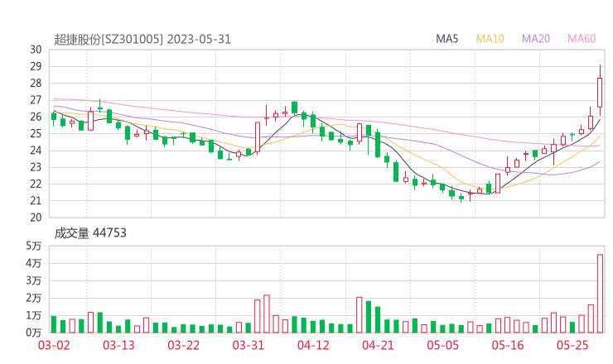Click the 05-05 date axis label
The height and width of the screenshot is (364, 613).
pos(442,345)
